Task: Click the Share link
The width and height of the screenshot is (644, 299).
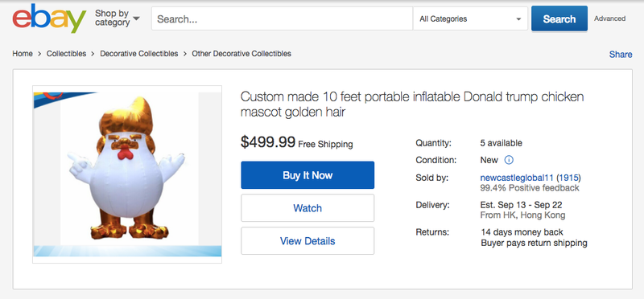Action: 621,55
